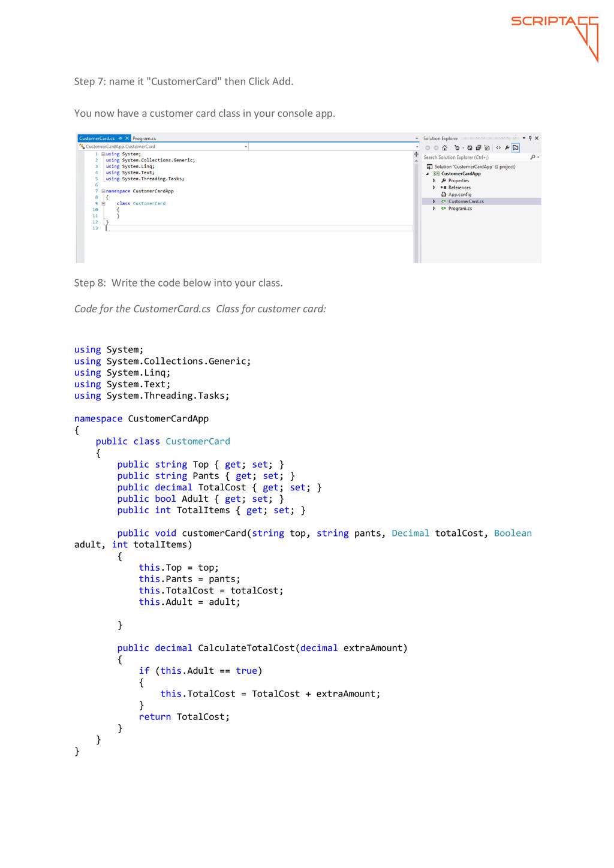Open Properties wrench icon in Solution Explorer toolbar
This screenshot has height=868, width=614.
(x=507, y=147)
